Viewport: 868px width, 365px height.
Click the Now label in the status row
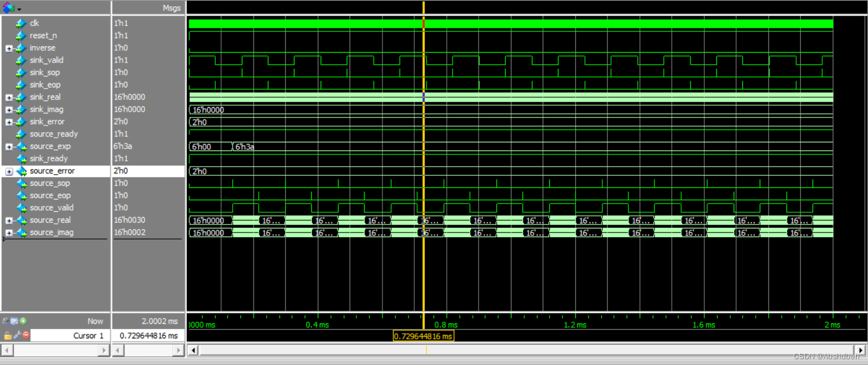click(95, 321)
